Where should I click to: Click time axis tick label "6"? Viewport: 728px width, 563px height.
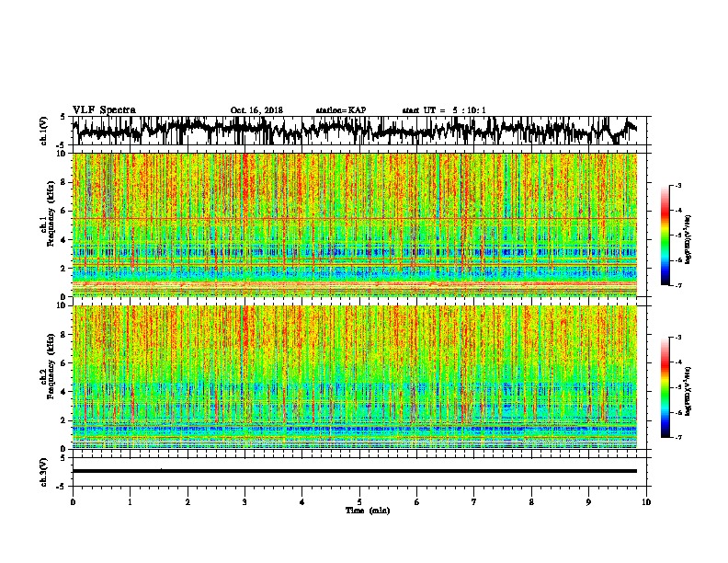click(417, 502)
